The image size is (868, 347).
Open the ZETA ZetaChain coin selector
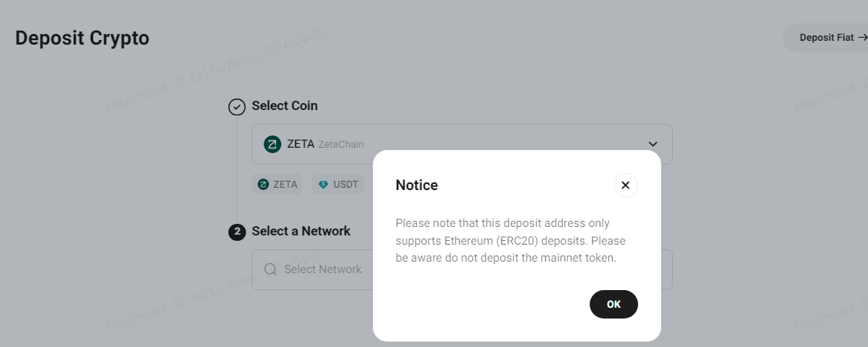(462, 144)
